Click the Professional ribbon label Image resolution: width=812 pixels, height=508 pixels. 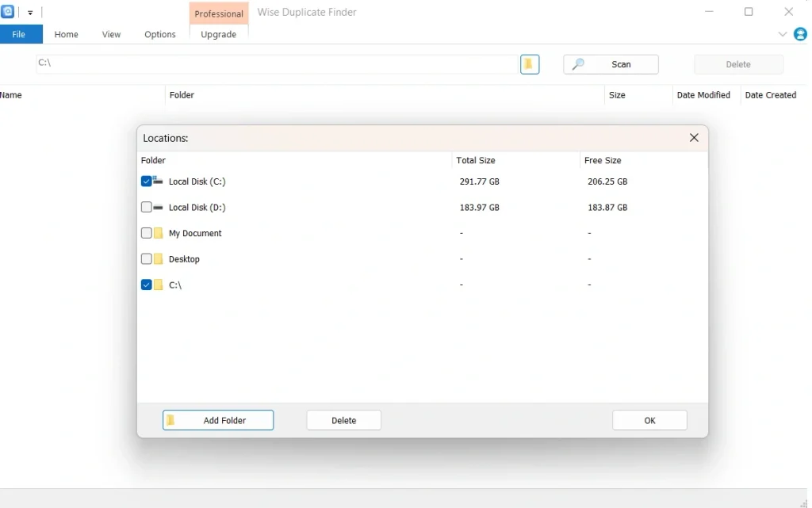pos(219,13)
